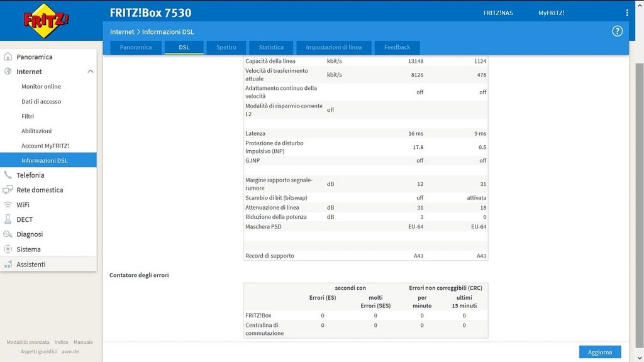The height and width of the screenshot is (362, 644).
Task: Click the Contatore degli errori heading
Action: (x=139, y=275)
